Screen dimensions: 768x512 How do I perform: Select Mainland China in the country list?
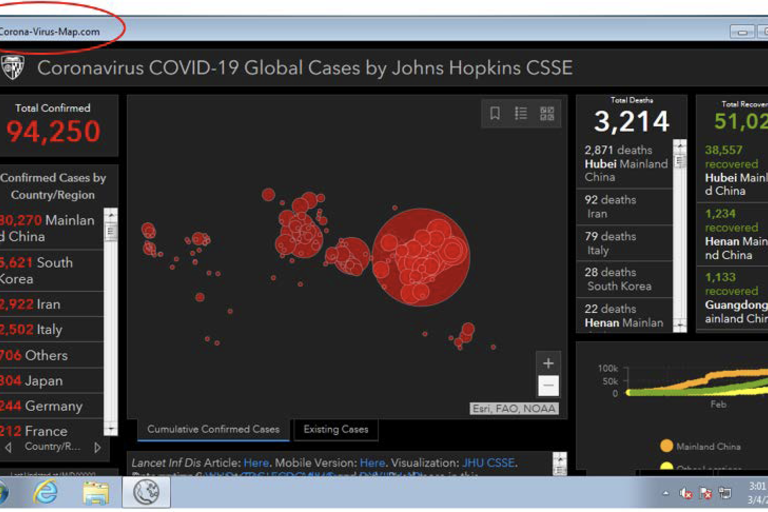pos(51,228)
